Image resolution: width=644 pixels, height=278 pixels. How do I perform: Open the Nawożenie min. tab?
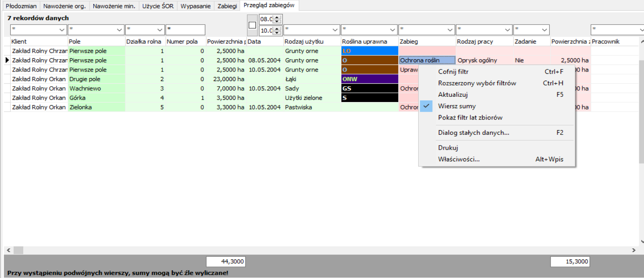(114, 6)
